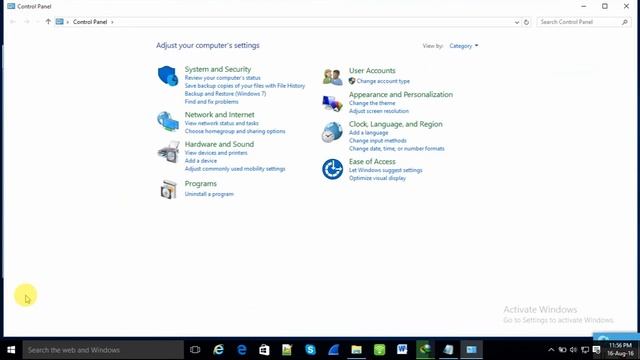Open the Ease of Access icon
This screenshot has width=640, height=360.
pos(332,169)
